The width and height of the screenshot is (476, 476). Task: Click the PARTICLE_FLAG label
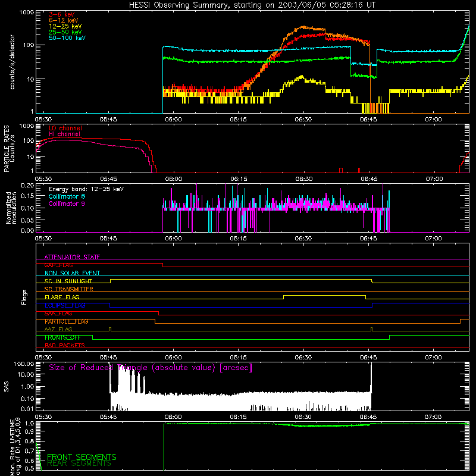click(x=67, y=321)
